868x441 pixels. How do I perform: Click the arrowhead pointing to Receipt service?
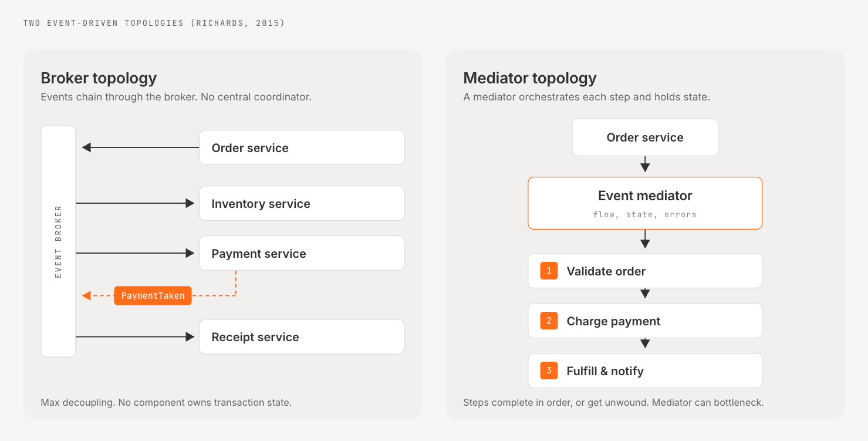click(x=190, y=336)
